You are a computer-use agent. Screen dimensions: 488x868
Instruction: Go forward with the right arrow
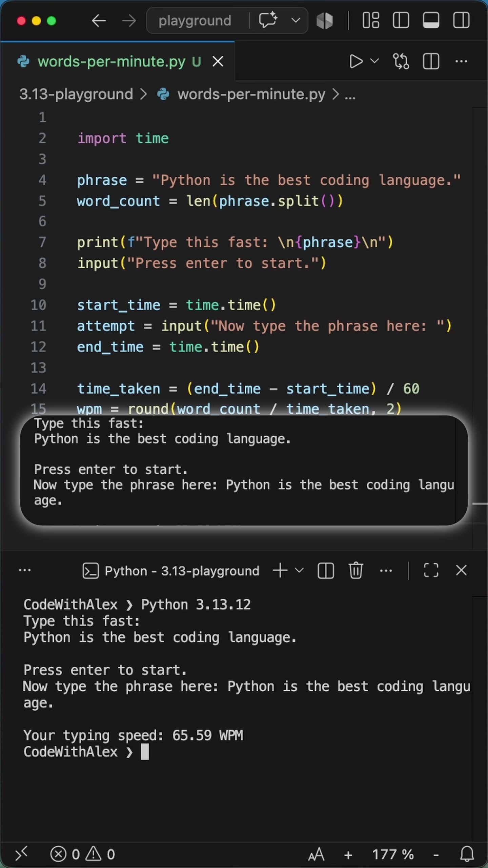tap(129, 21)
